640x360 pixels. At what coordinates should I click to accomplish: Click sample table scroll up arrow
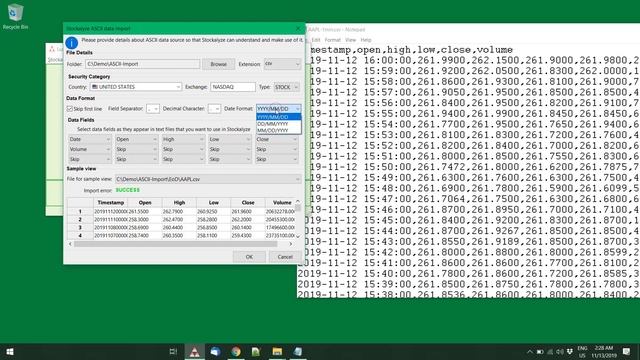(298, 201)
